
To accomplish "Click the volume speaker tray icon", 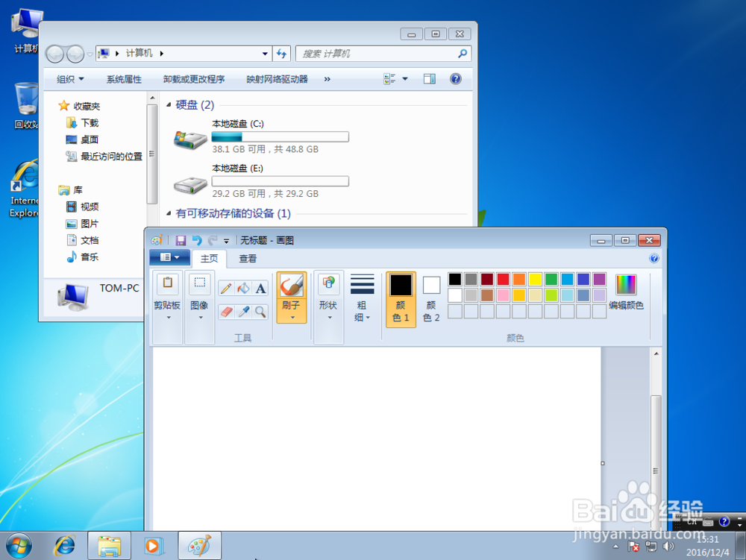I will (x=668, y=547).
